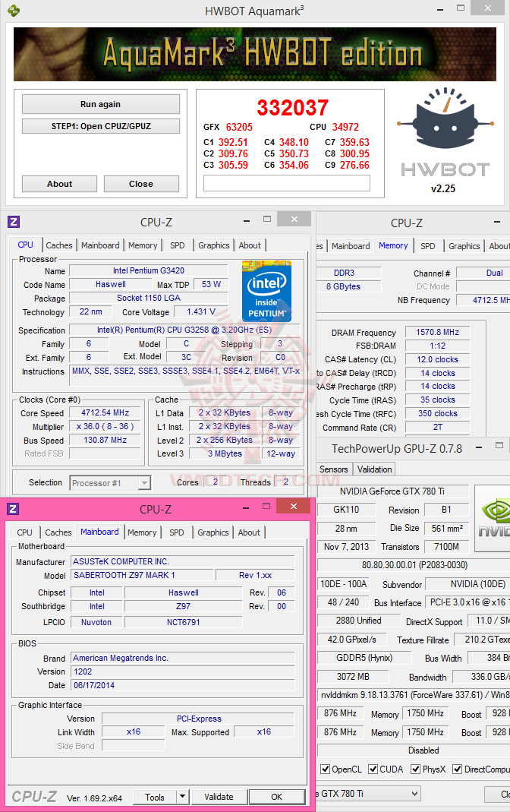Click the GPU name NVIDIA GeForce GTX 780 Ti

[392, 491]
